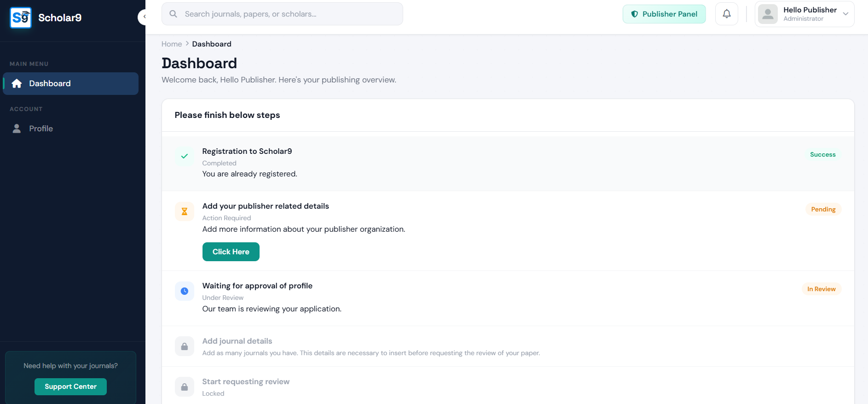Image resolution: width=868 pixels, height=404 pixels.
Task: Click 'Add journal details' step title
Action: pyautogui.click(x=237, y=341)
